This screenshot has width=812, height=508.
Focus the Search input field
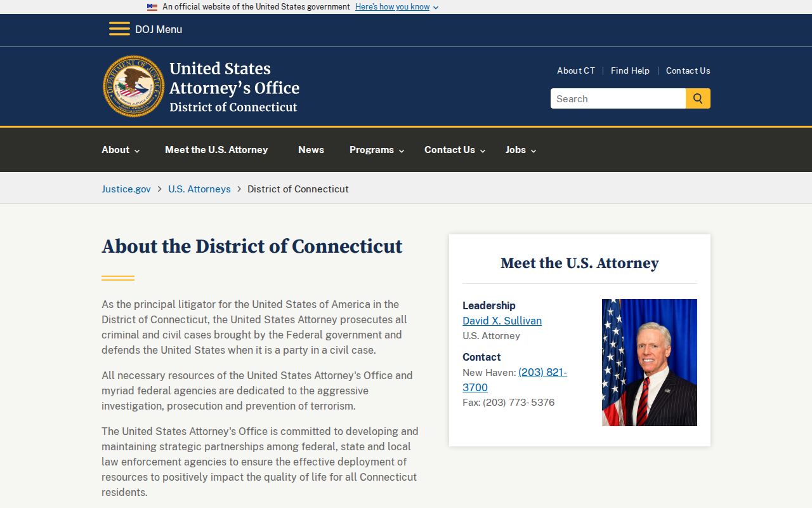coord(618,98)
